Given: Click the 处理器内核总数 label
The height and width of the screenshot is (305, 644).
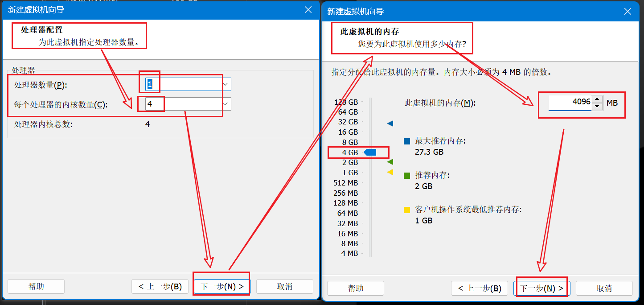Looking at the screenshot, I should pos(43,124).
